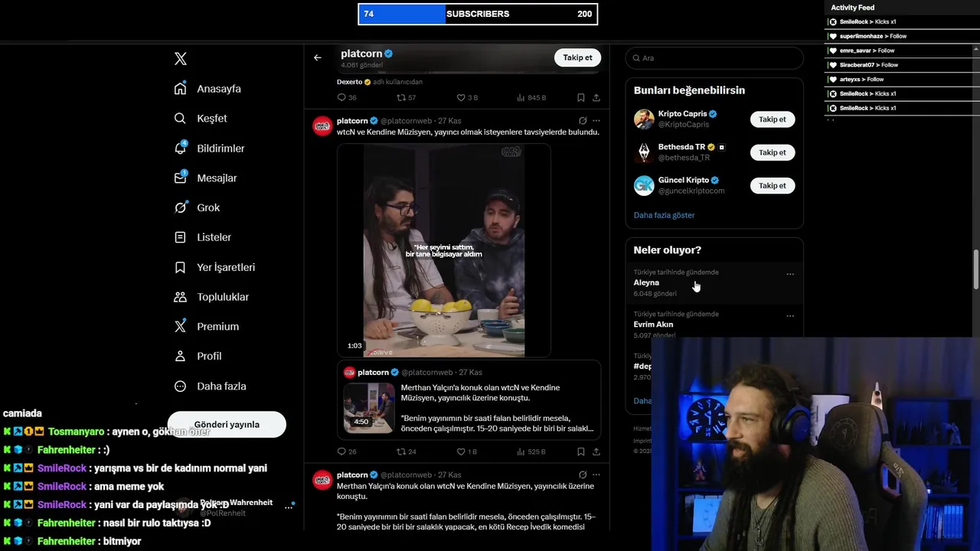980x551 pixels.
Task: Bookmark the Dexerto post
Action: 581,98
